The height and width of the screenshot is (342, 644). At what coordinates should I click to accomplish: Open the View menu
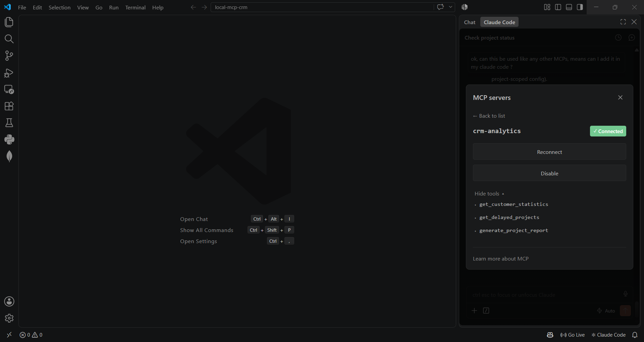click(83, 7)
